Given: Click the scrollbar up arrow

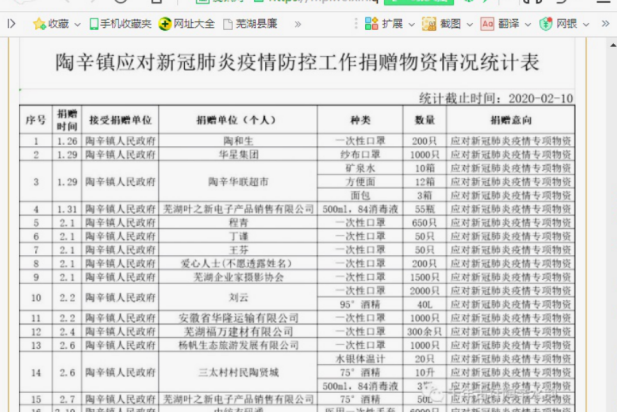Looking at the screenshot, I should point(613,45).
